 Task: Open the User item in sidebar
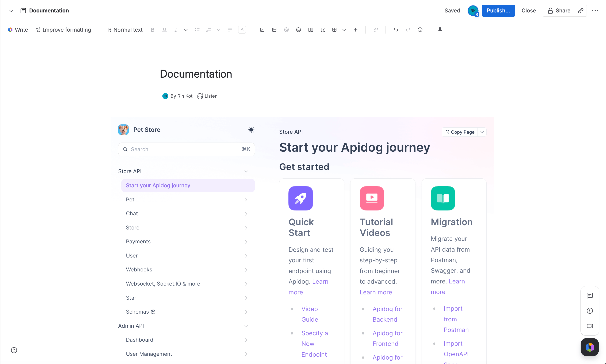point(188,256)
